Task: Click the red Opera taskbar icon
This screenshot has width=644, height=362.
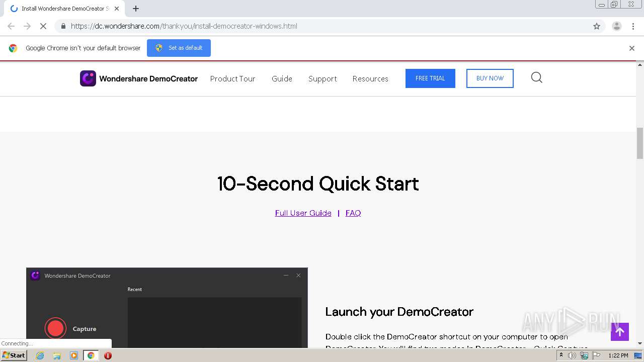Action: point(108,355)
